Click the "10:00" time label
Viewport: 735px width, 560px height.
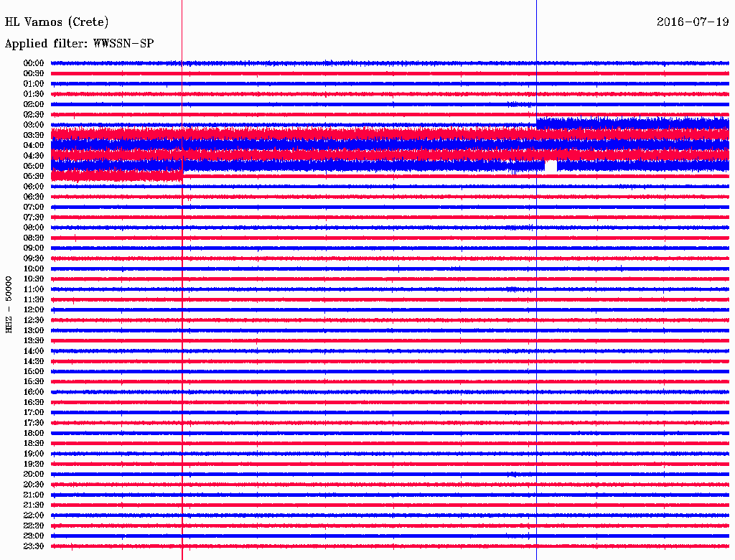click(x=34, y=269)
